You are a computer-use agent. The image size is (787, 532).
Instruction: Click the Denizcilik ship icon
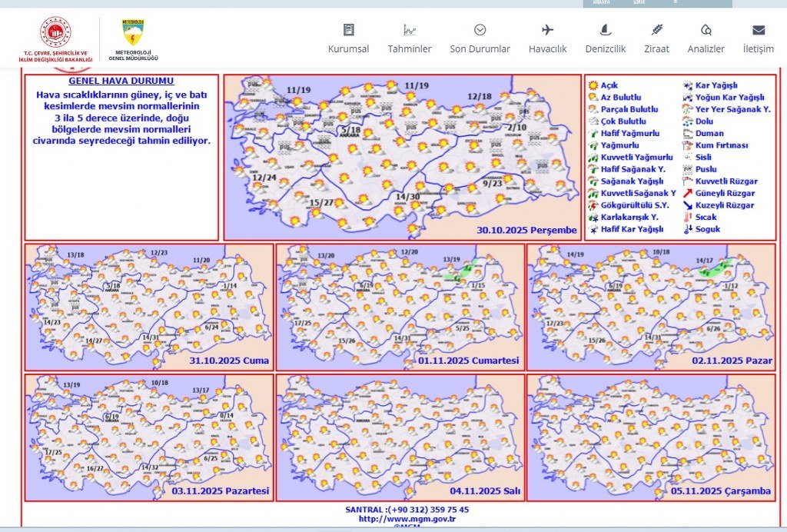[605, 30]
